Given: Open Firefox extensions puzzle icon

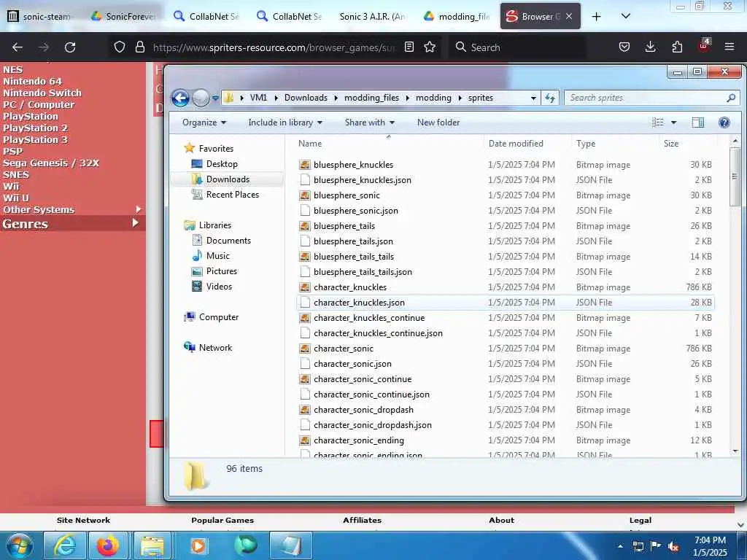Looking at the screenshot, I should click(x=677, y=47).
